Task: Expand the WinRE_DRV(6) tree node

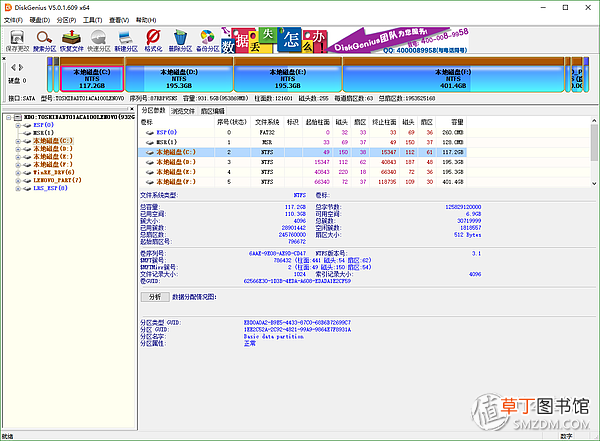Action: click(18, 173)
